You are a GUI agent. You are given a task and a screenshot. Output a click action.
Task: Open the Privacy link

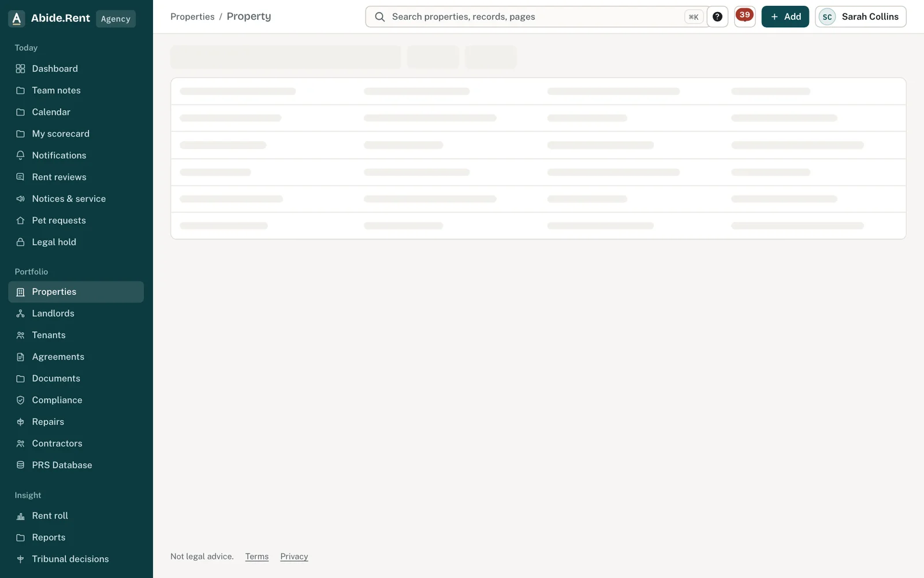294,557
